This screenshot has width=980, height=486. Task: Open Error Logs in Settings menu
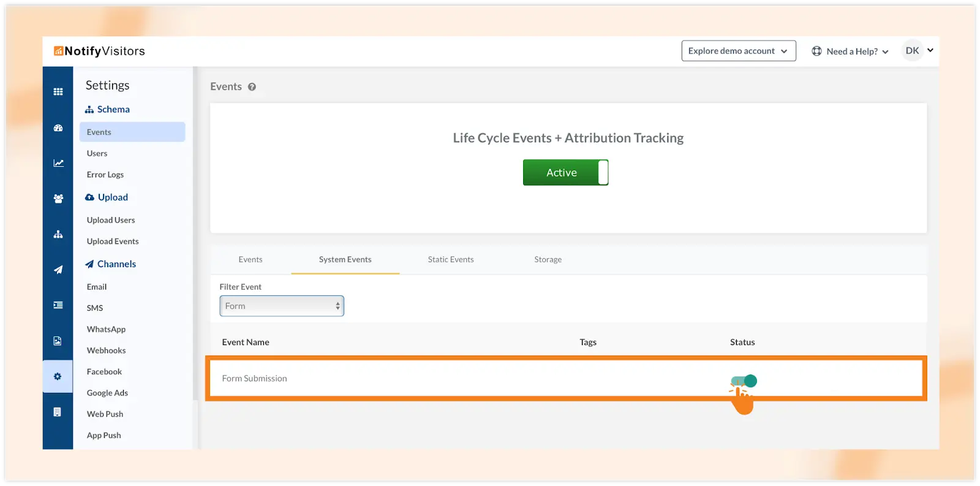click(x=105, y=175)
